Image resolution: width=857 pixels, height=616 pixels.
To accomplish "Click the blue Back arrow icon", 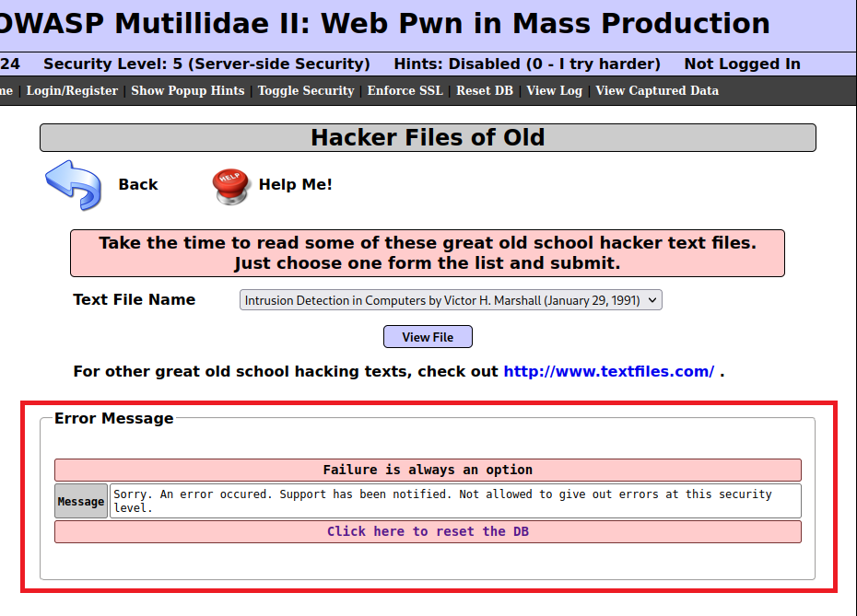I will (73, 185).
